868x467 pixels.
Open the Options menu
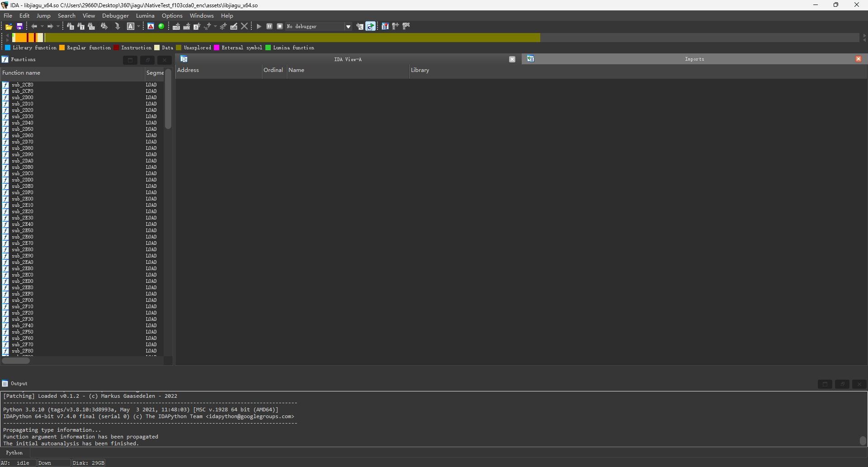[172, 15]
